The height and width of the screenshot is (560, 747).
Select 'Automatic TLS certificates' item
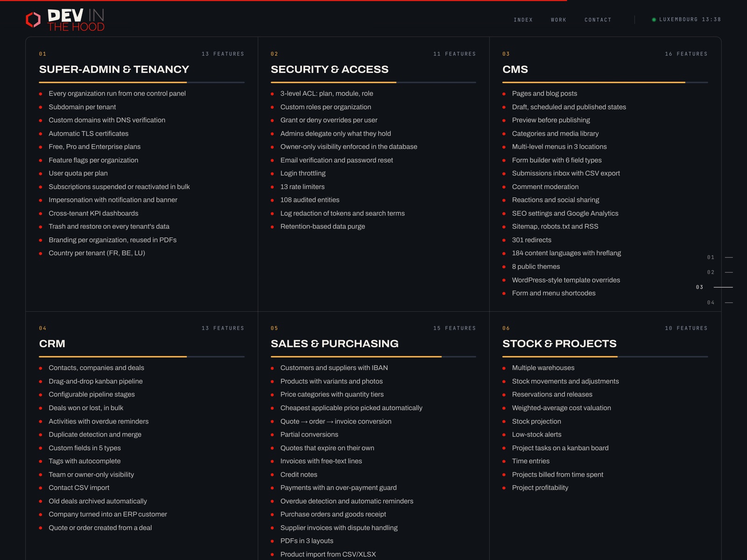(89, 133)
